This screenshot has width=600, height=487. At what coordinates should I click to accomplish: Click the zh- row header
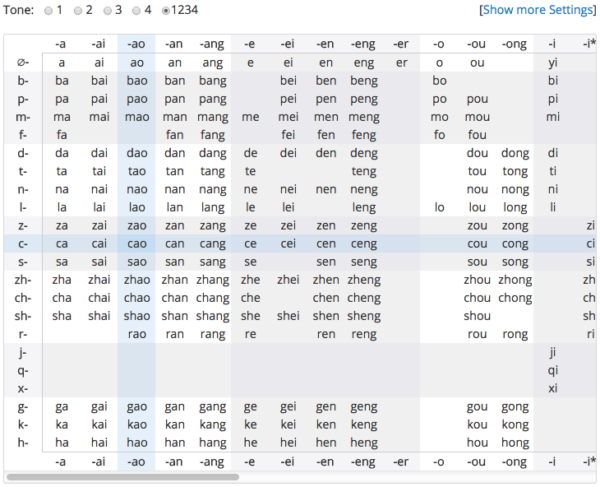[23, 280]
